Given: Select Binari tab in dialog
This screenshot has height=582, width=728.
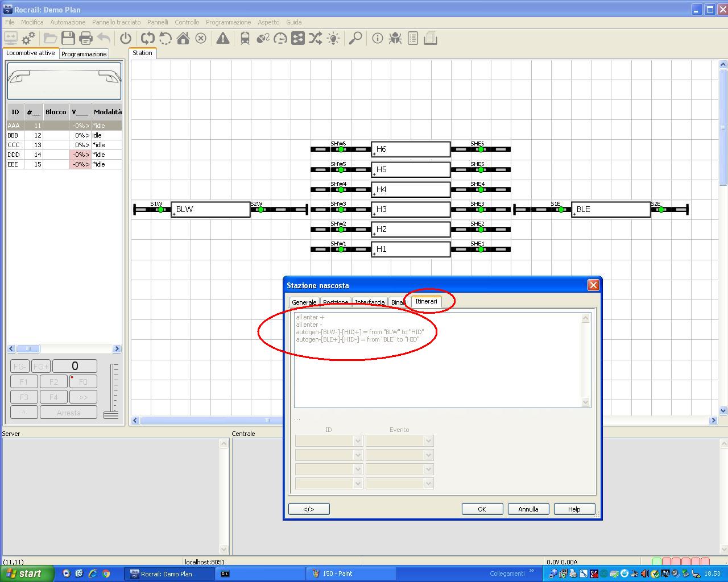Looking at the screenshot, I should (397, 302).
